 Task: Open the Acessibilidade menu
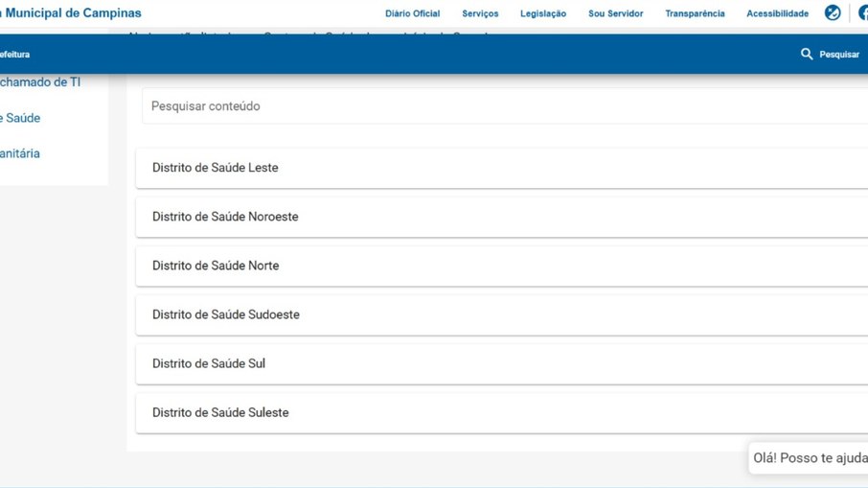click(777, 13)
